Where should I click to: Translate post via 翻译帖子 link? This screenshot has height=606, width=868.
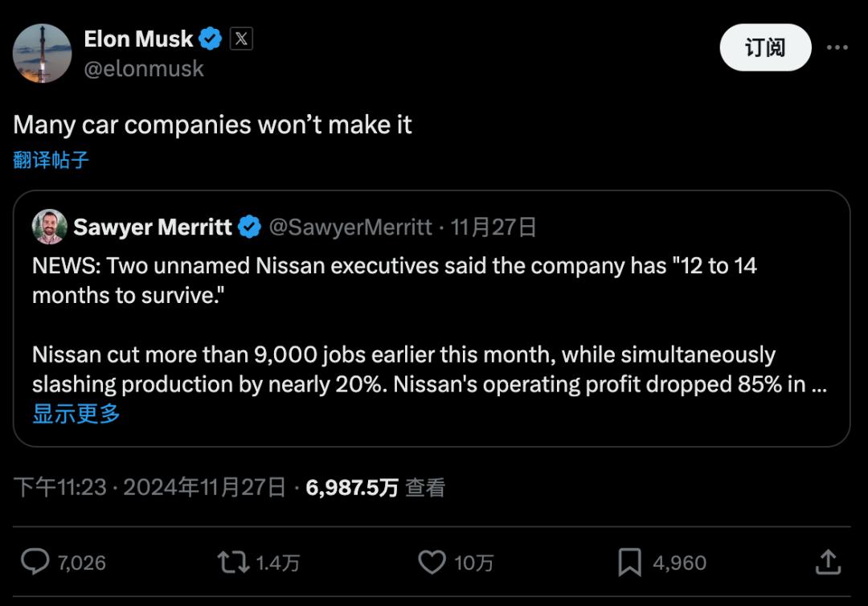51,159
